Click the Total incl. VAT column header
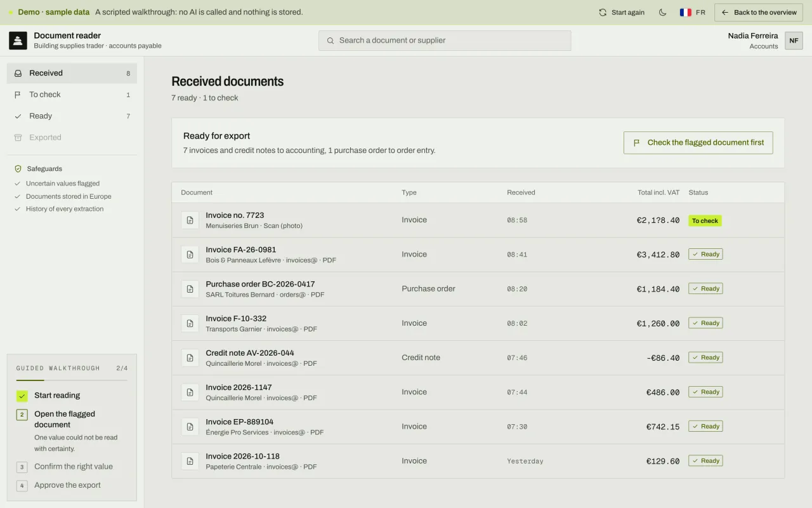812x508 pixels. (x=658, y=192)
